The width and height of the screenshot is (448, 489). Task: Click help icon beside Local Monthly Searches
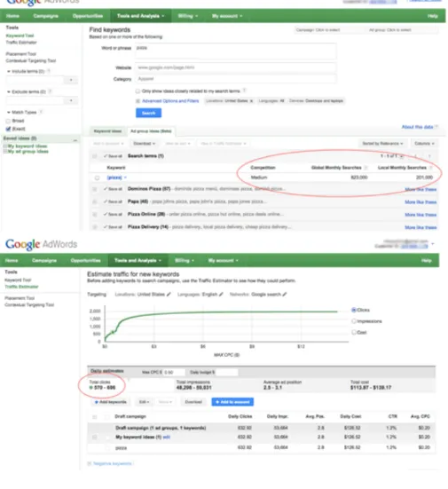tap(430, 168)
